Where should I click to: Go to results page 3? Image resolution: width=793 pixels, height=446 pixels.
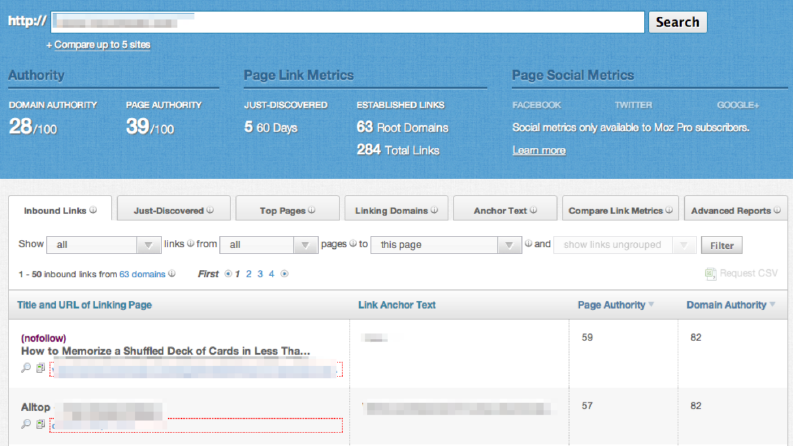coord(260,274)
